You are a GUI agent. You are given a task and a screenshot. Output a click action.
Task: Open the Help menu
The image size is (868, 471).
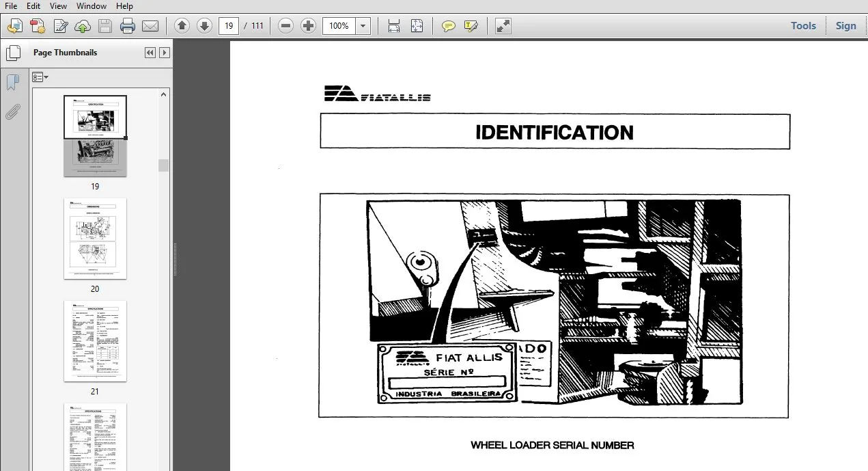coord(124,6)
